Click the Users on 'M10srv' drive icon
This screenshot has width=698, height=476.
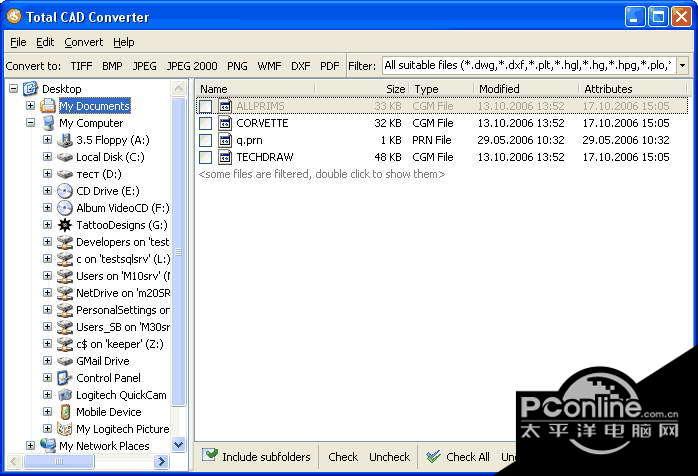click(x=65, y=276)
